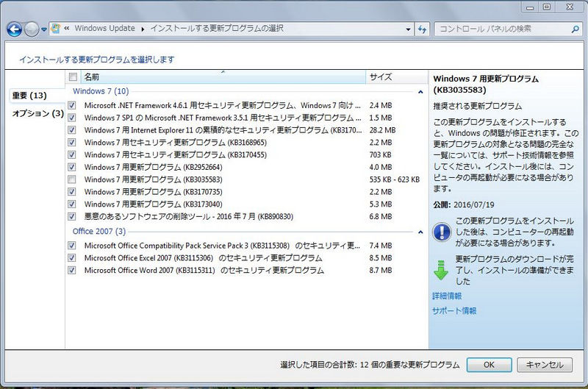Click the 推奨される更新プログラム label in details
This screenshot has width=588, height=389.
click(477, 106)
